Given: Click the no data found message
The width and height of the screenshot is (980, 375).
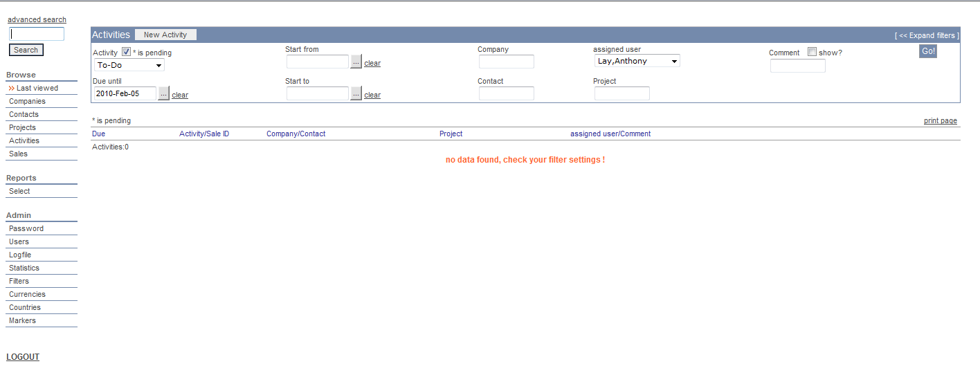Looking at the screenshot, I should tap(525, 160).
